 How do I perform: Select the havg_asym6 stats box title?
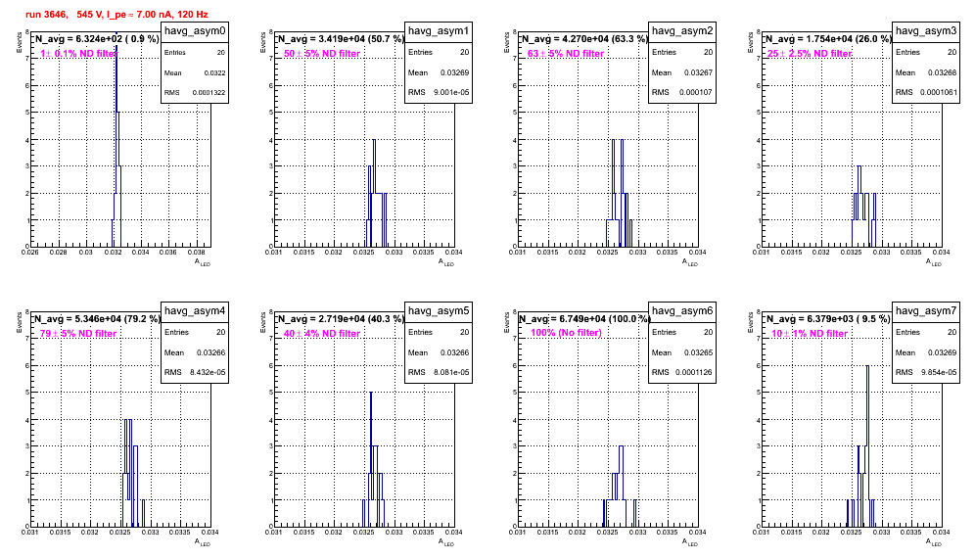pos(682,310)
